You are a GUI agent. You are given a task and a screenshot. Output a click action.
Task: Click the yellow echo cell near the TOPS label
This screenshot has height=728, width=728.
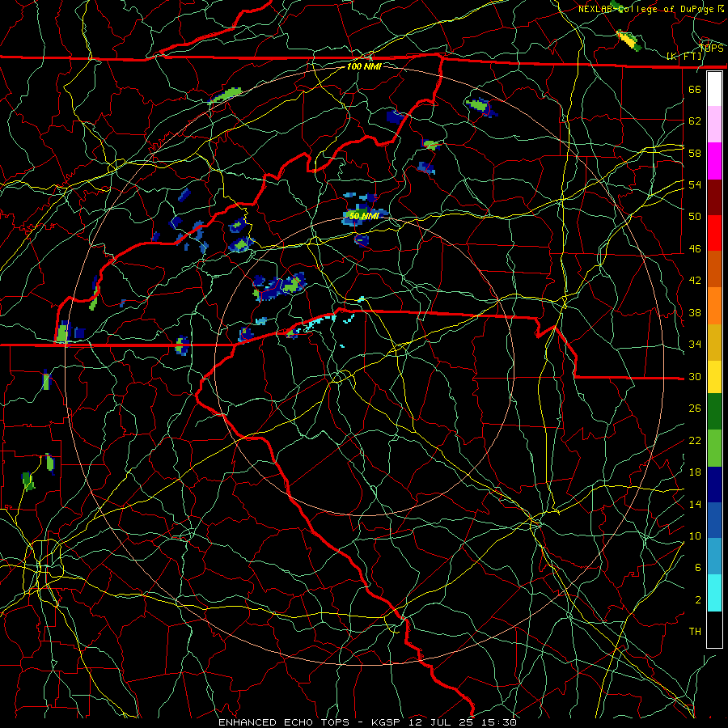[x=628, y=40]
